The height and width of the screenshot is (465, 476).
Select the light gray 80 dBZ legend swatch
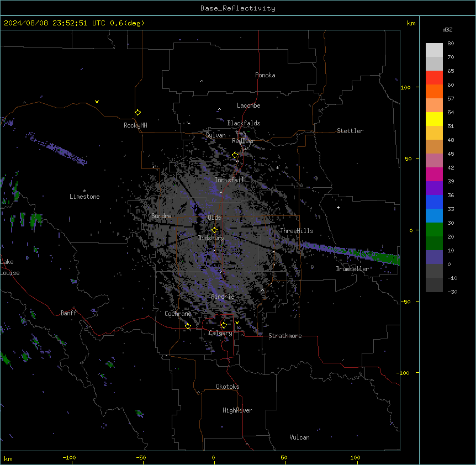coord(434,50)
